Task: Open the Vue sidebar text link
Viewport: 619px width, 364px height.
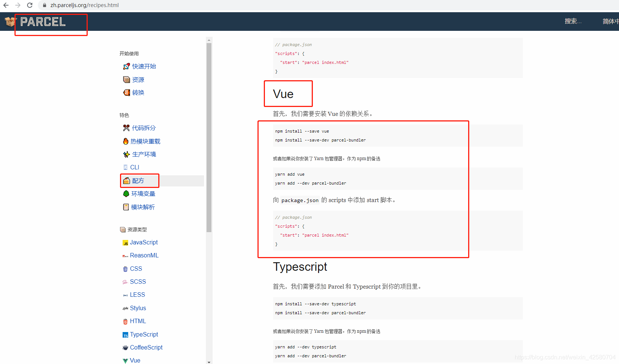Action: tap(135, 360)
